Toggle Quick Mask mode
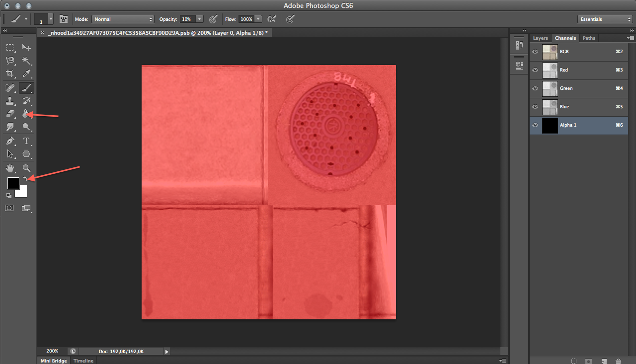This screenshot has height=364, width=636. [9, 208]
